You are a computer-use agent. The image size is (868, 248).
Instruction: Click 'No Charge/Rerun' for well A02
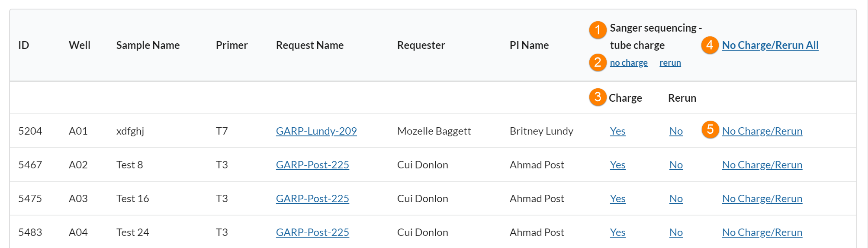click(x=762, y=164)
